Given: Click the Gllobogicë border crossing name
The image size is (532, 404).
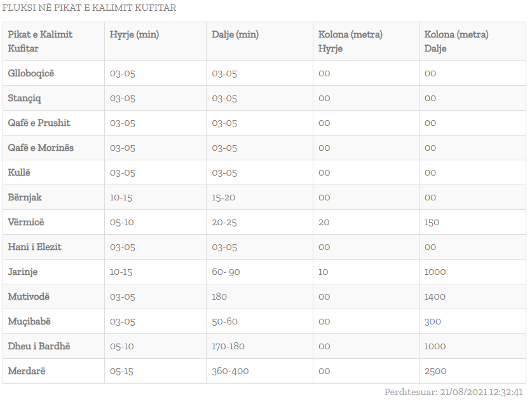Looking at the screenshot, I should point(31,73).
